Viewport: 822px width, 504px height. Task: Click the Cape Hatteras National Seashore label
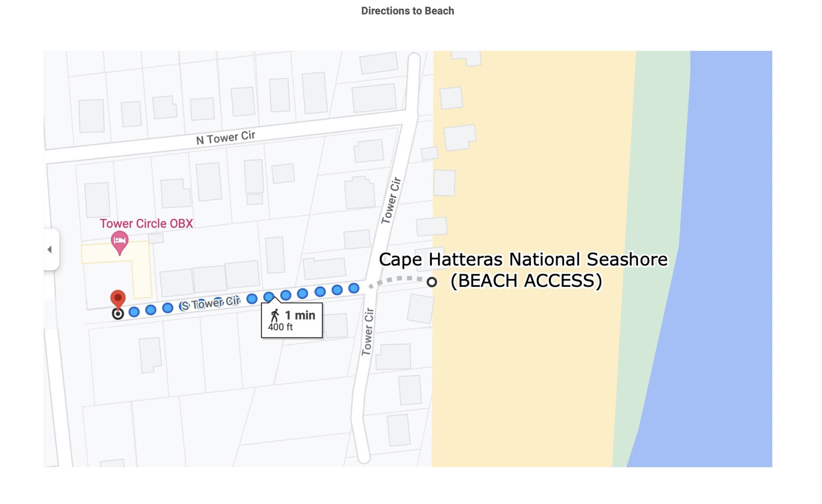tap(523, 260)
